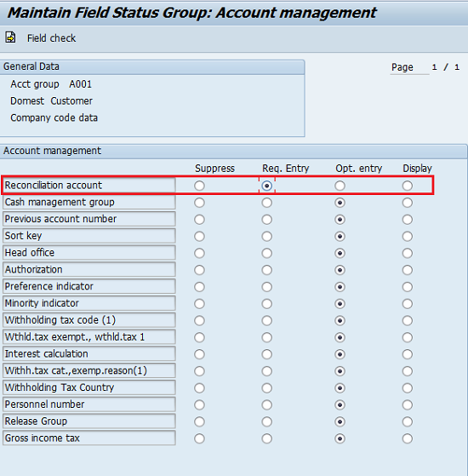The image size is (468, 476).
Task: Set Withholding Tax Country to Display
Action: 408,387
